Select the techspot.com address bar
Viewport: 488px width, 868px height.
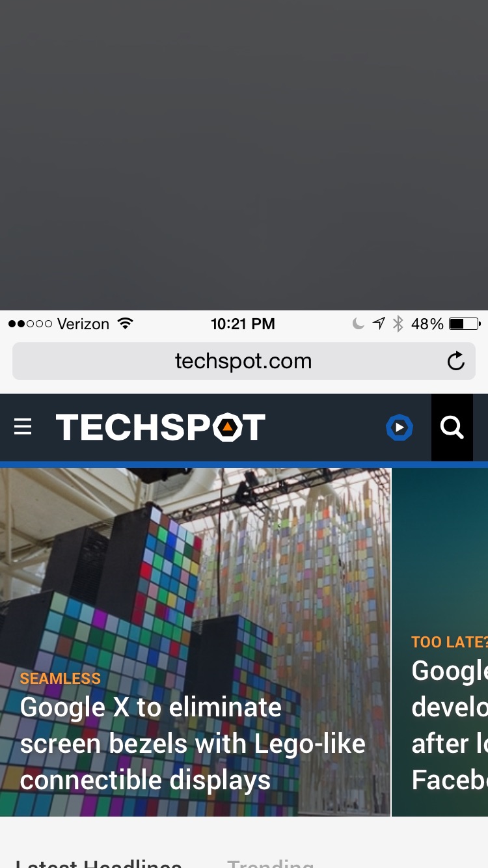[244, 361]
